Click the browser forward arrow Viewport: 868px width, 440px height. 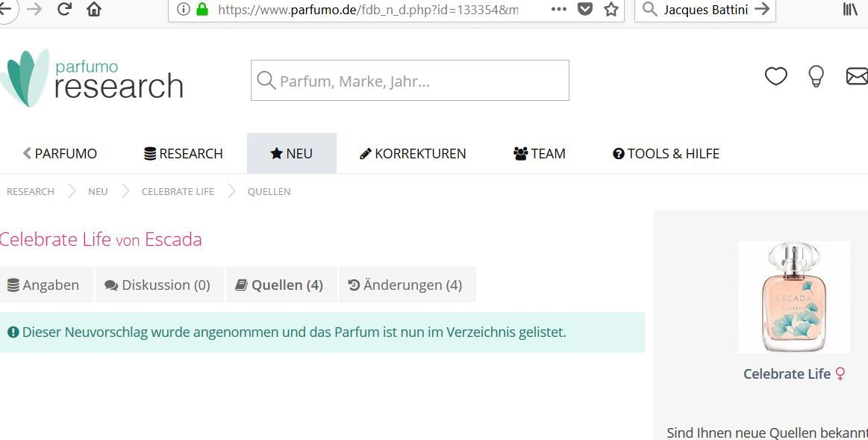(34, 9)
